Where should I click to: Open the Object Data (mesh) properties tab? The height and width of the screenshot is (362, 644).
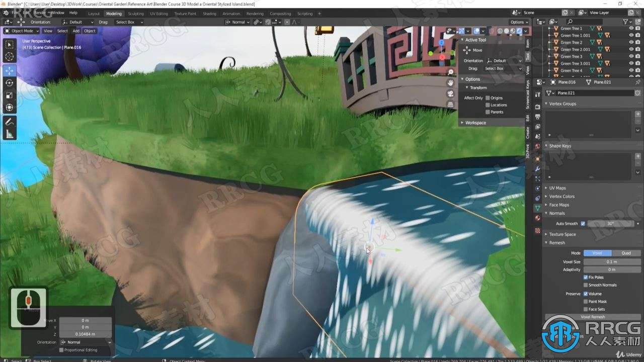[x=538, y=208]
